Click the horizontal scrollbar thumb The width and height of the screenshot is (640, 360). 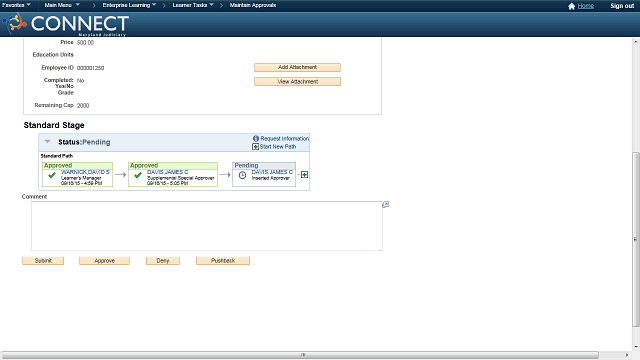(x=300, y=355)
